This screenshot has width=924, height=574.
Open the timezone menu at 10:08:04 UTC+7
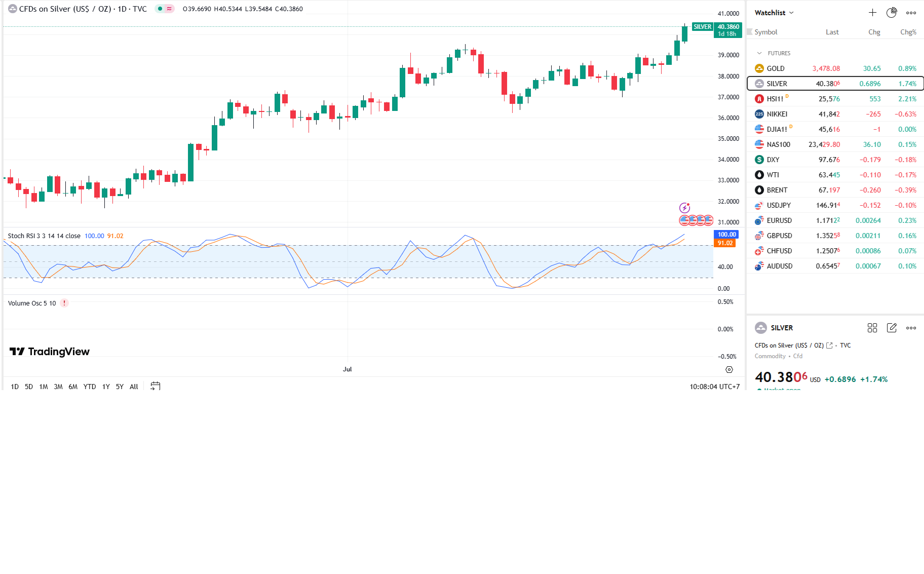714,387
